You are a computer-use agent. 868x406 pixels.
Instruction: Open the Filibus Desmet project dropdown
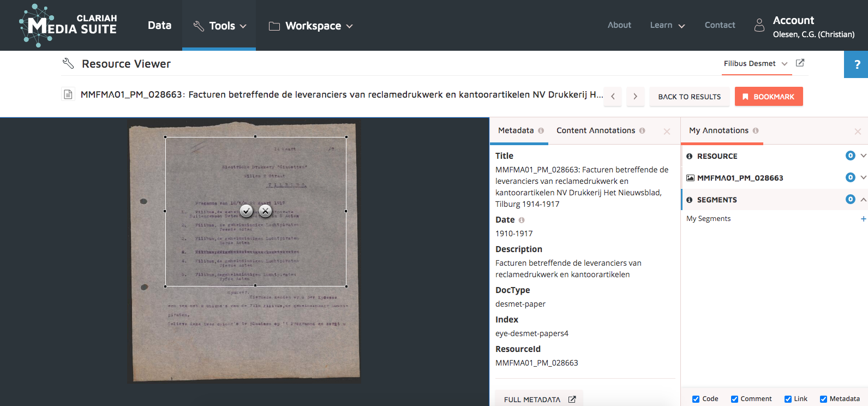coord(755,64)
